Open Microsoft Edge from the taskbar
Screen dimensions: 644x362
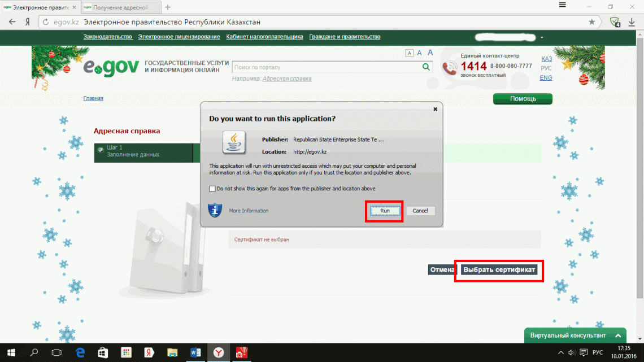point(79,352)
